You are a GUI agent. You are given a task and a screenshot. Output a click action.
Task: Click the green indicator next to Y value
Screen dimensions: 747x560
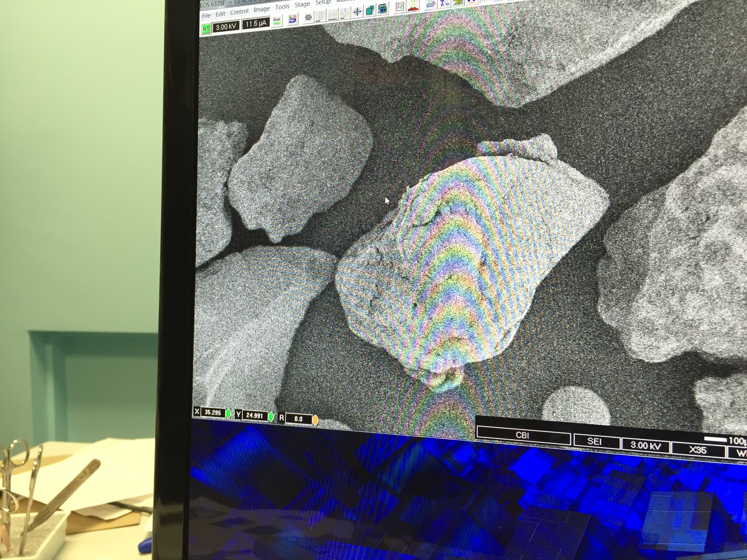tap(271, 417)
